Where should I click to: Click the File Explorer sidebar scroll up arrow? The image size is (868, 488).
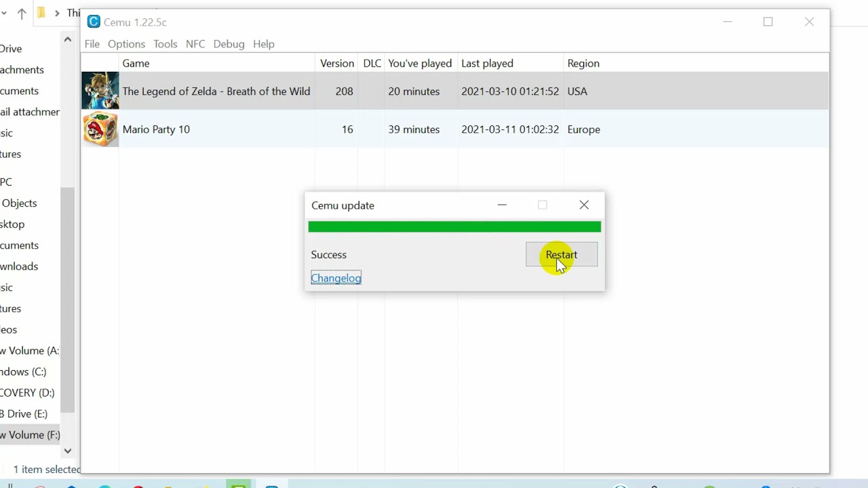67,39
